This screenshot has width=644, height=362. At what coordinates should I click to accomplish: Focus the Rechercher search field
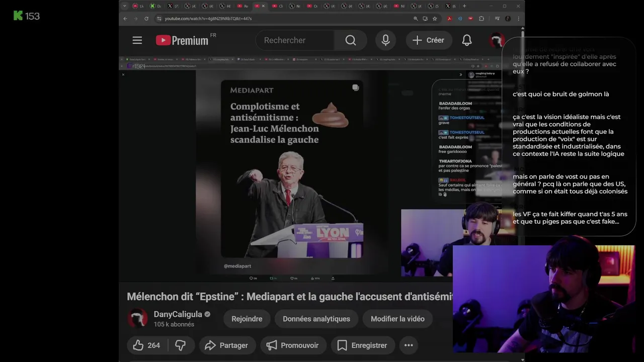(295, 40)
